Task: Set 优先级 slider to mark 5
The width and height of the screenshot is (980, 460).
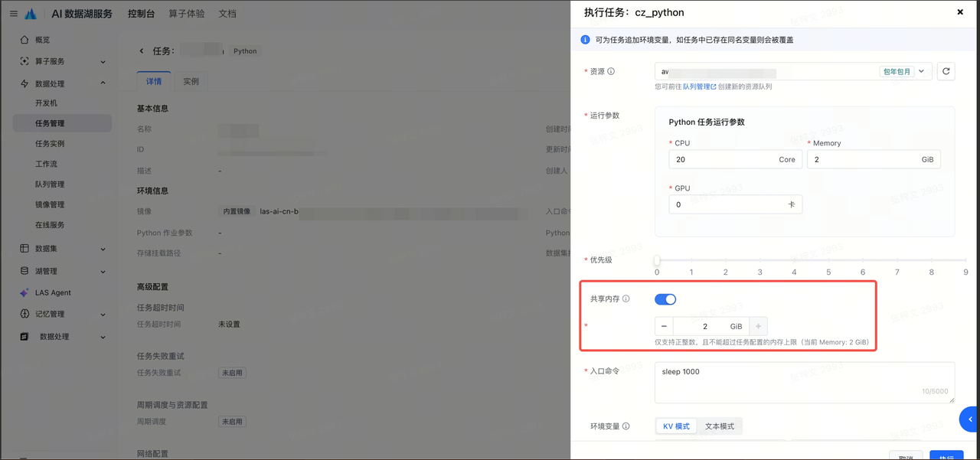Action: click(x=828, y=260)
